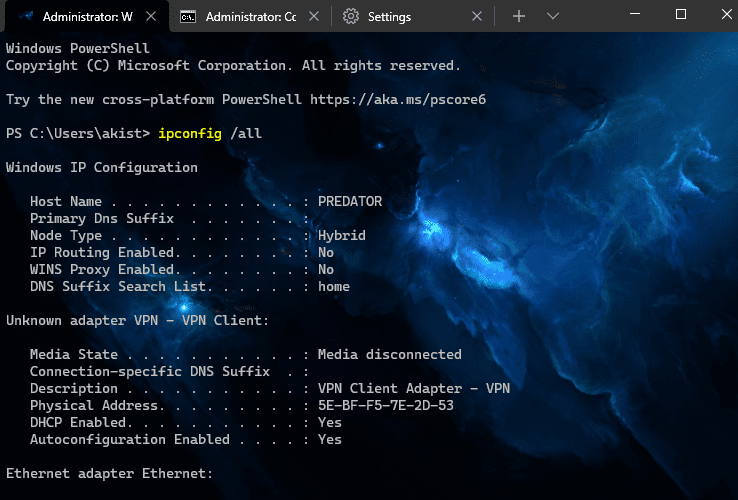Click the 'Node Type' label
738x500 pixels.
click(x=66, y=235)
